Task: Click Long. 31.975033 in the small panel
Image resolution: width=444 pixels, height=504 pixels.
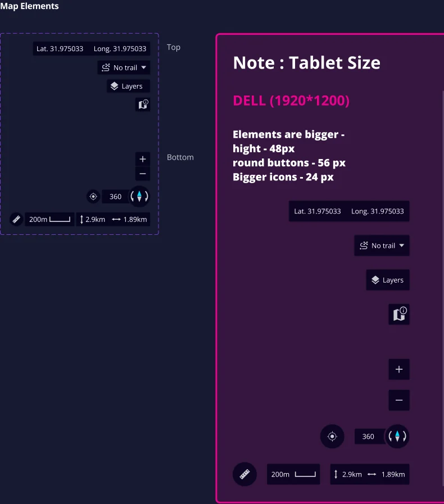Action: click(x=120, y=49)
